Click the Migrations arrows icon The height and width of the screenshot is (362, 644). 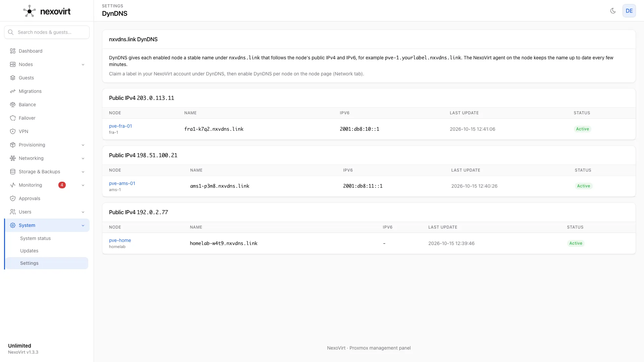(x=13, y=91)
